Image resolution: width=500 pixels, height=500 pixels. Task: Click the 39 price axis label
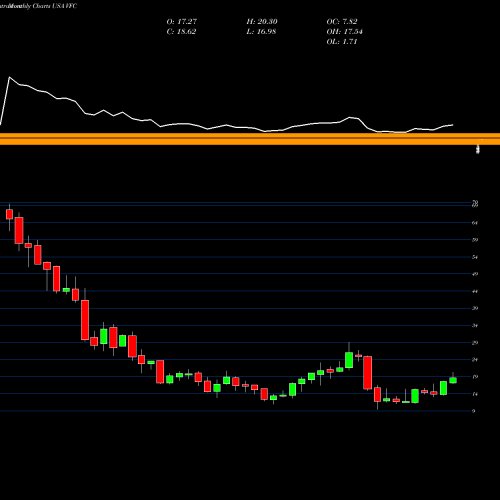point(475,308)
